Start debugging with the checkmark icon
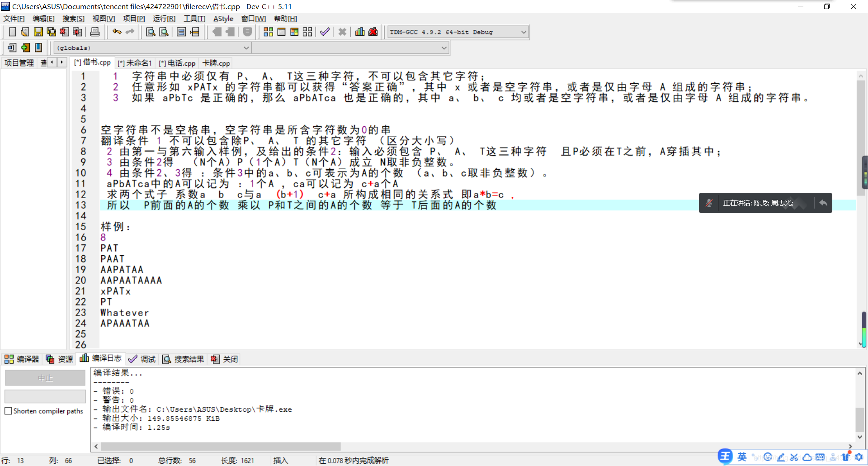This screenshot has height=466, width=868. coord(325,32)
